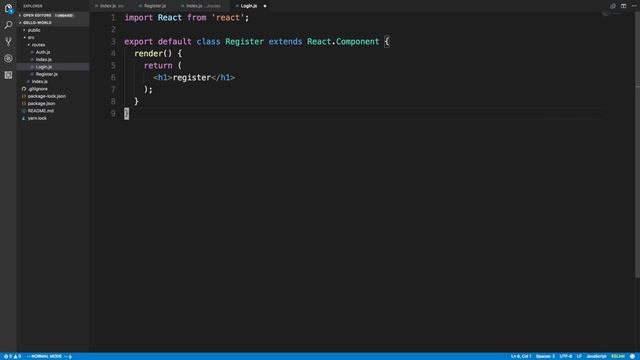Click the unsaved dot on Login.js tab
The height and width of the screenshot is (360, 640).
click(x=265, y=6)
